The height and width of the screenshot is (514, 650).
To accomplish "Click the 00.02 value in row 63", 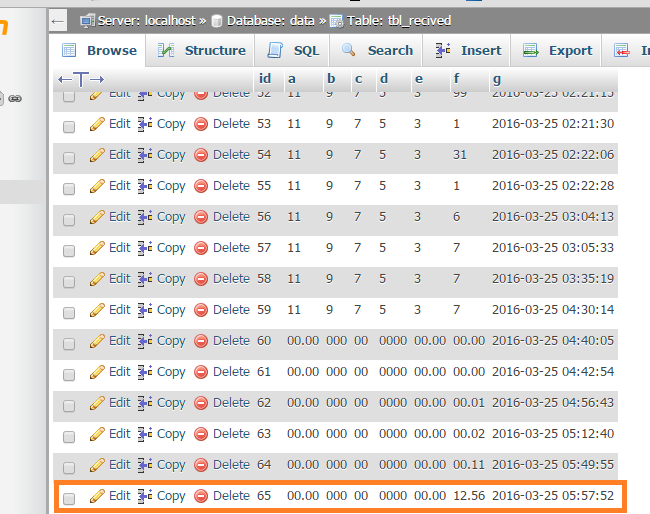I will (x=469, y=434).
